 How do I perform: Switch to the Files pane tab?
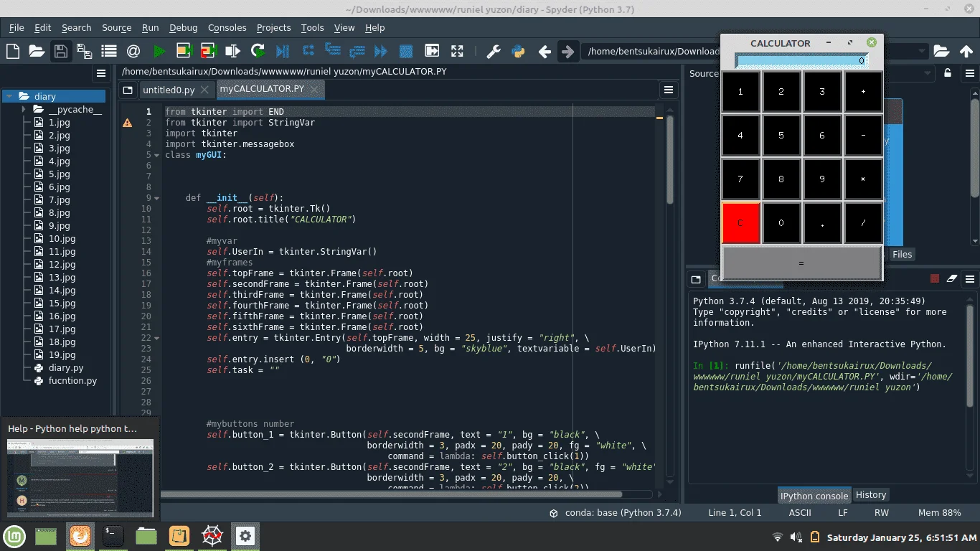[902, 254]
